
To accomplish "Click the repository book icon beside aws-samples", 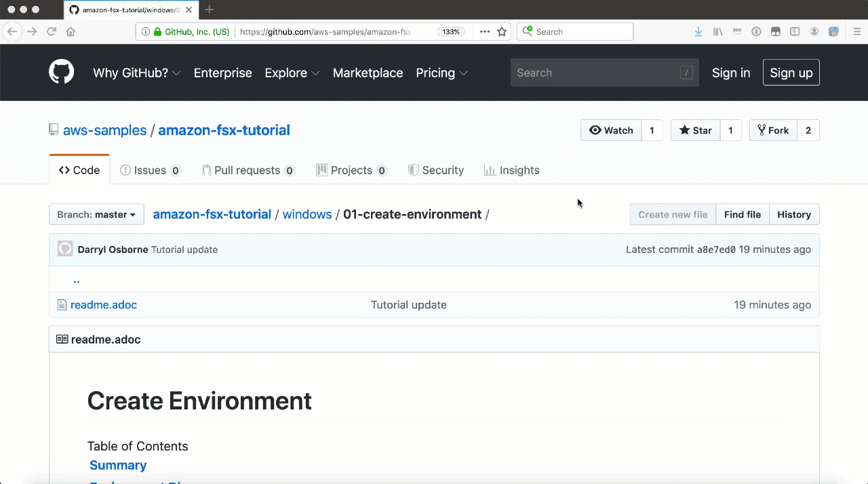I will point(54,129).
